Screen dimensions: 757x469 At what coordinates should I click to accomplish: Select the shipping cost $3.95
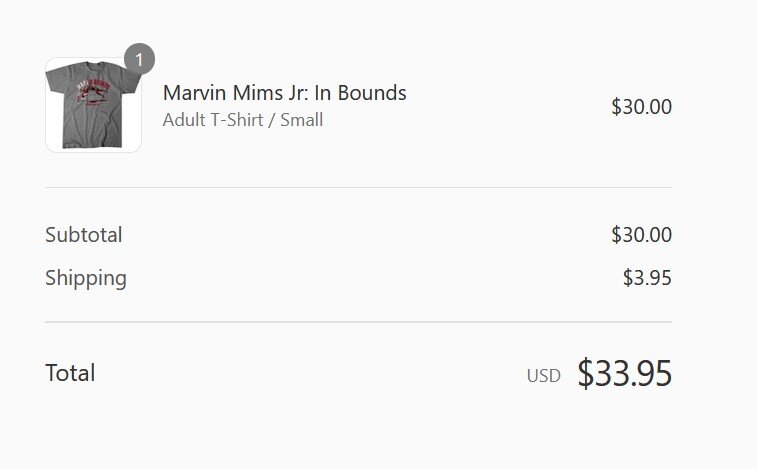point(647,278)
